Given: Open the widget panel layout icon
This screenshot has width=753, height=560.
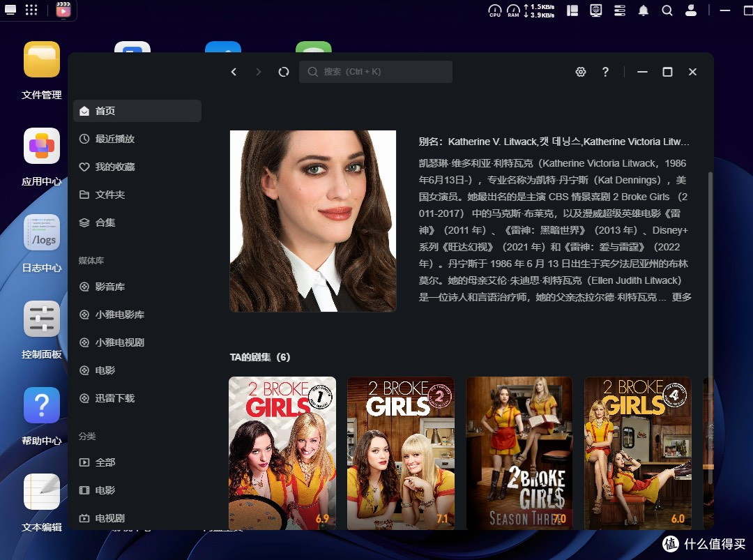Looking at the screenshot, I should coord(572,10).
